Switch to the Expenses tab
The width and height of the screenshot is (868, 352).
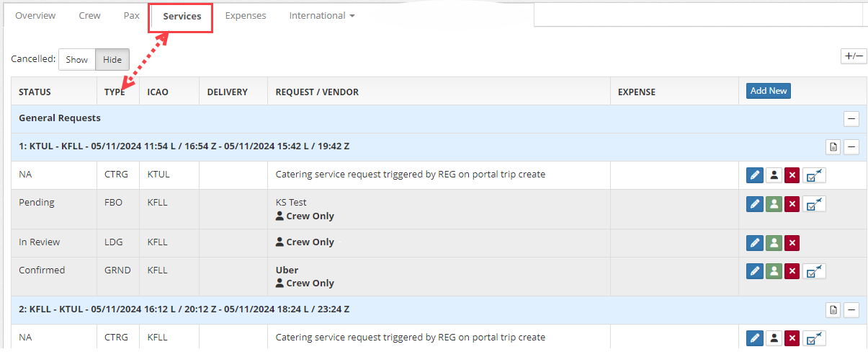coord(246,15)
